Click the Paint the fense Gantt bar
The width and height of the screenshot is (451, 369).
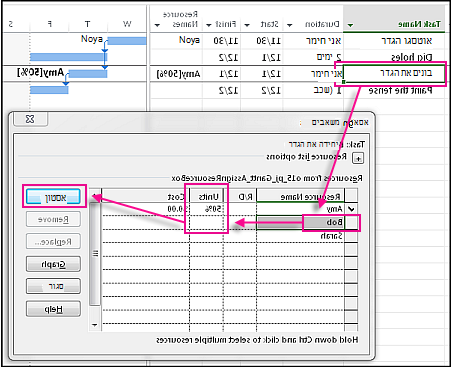49,90
